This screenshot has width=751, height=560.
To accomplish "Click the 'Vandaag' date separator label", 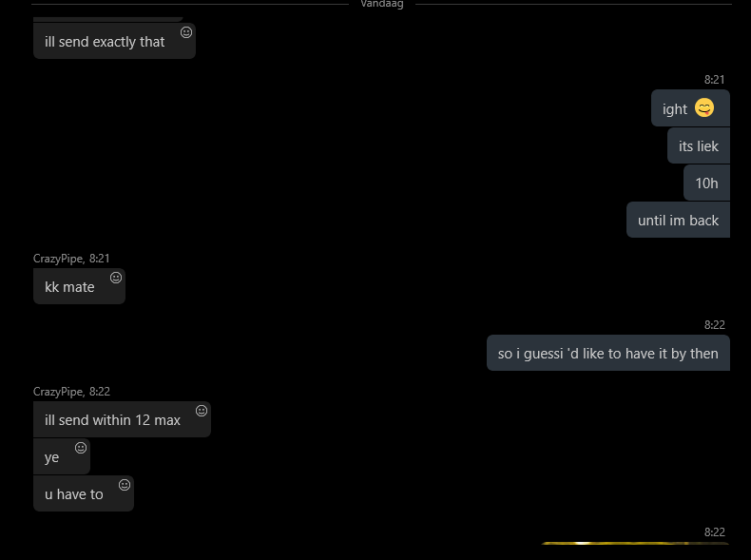I will click(x=382, y=4).
